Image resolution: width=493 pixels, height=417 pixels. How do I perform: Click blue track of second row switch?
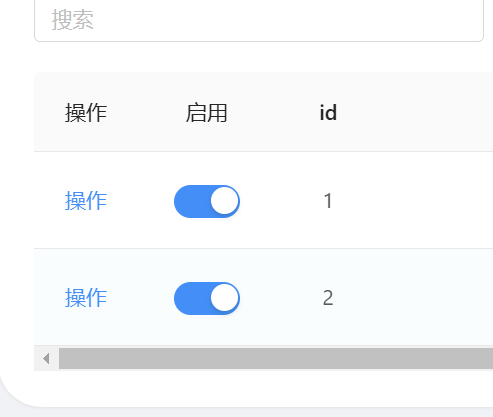pyautogui.click(x=191, y=298)
